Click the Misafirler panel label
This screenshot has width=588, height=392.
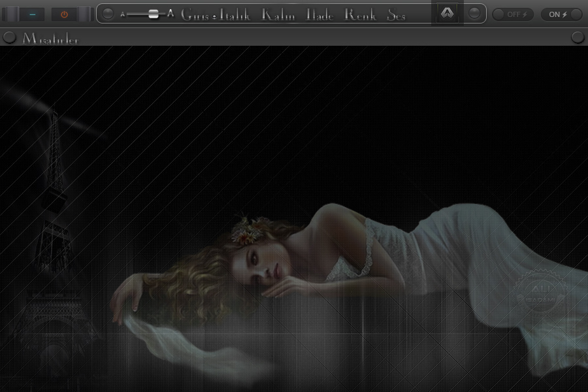point(50,39)
